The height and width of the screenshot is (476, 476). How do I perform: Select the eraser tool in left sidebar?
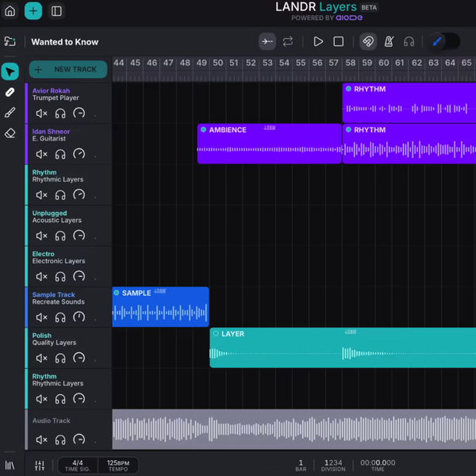(x=10, y=133)
